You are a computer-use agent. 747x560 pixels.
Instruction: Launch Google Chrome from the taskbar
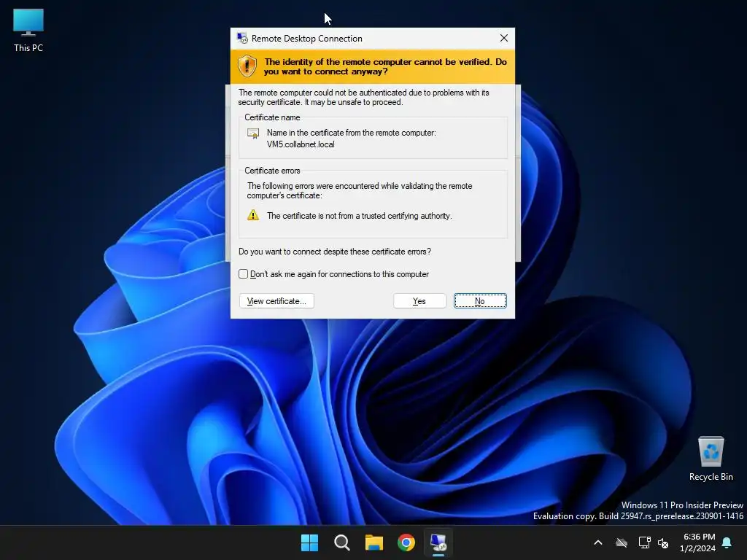coord(406,542)
